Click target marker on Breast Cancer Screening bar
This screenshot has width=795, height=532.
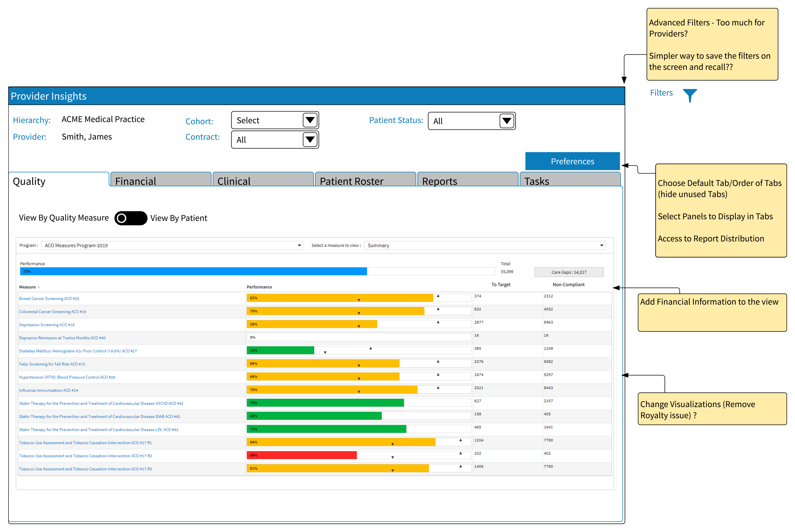438,296
